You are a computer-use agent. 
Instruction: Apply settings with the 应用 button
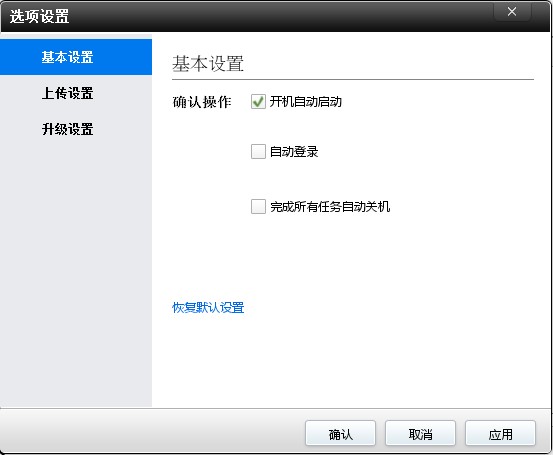pos(500,433)
